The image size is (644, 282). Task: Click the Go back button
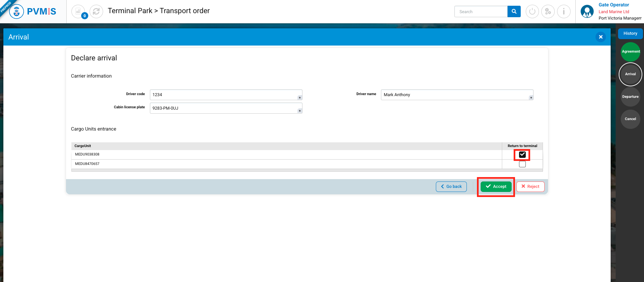click(x=451, y=187)
